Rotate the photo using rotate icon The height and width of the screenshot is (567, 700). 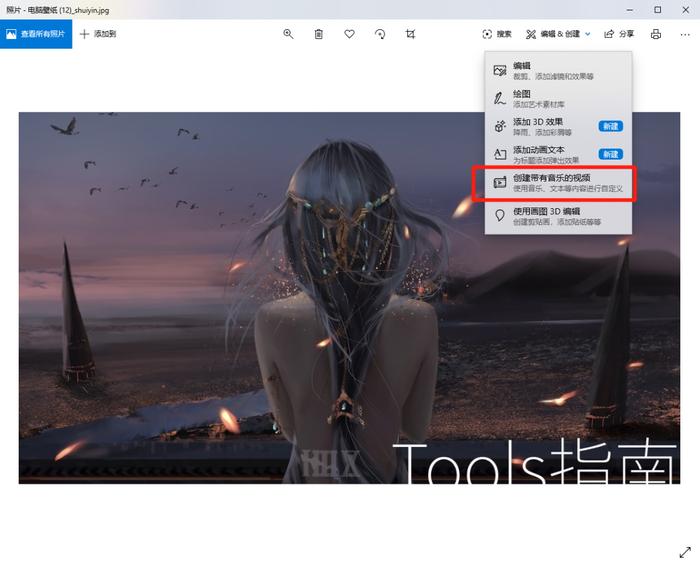(x=380, y=34)
